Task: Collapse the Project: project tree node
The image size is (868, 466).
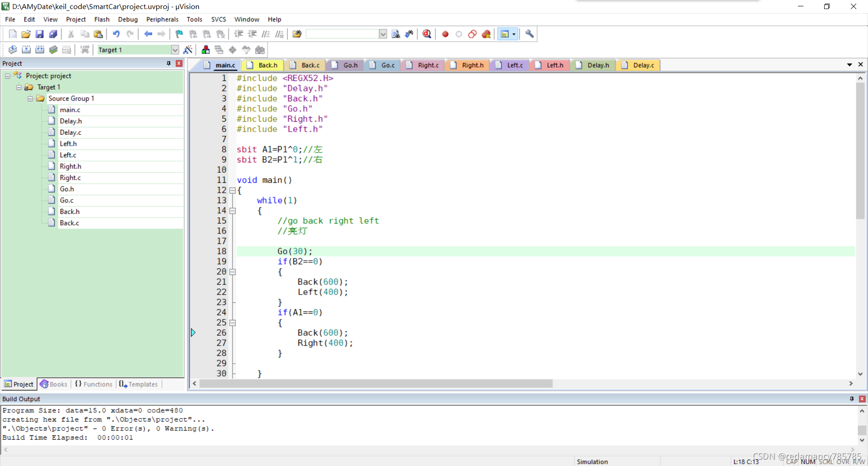Action: tap(8, 76)
